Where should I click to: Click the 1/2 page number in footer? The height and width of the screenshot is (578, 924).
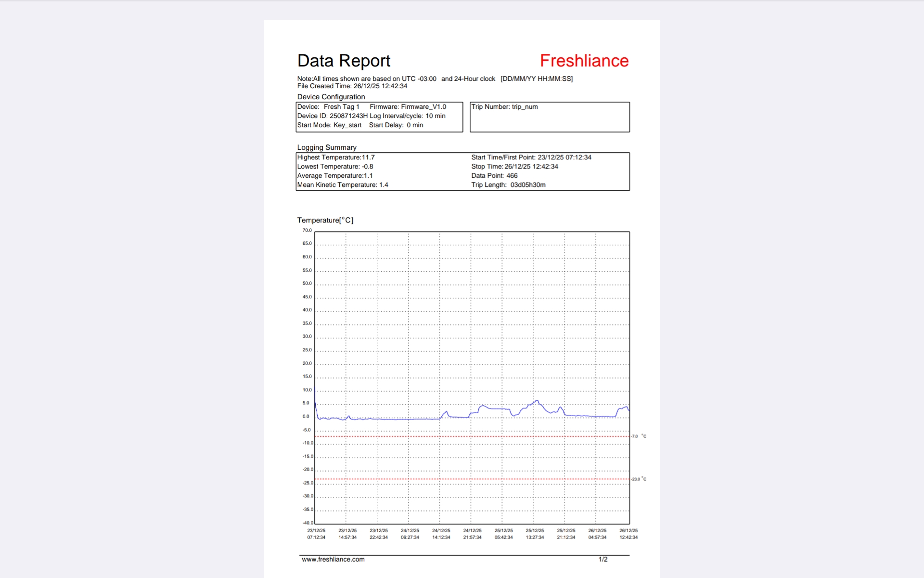(603, 559)
